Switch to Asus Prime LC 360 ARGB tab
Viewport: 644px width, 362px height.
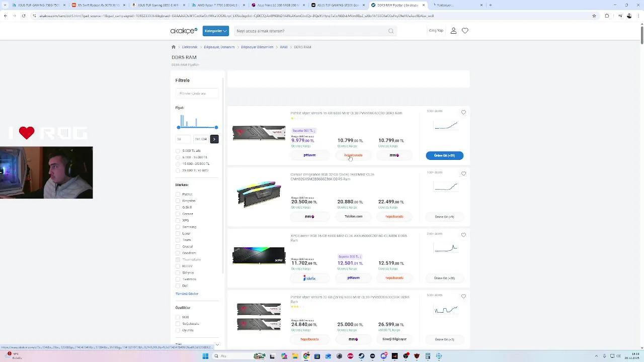coord(278,5)
